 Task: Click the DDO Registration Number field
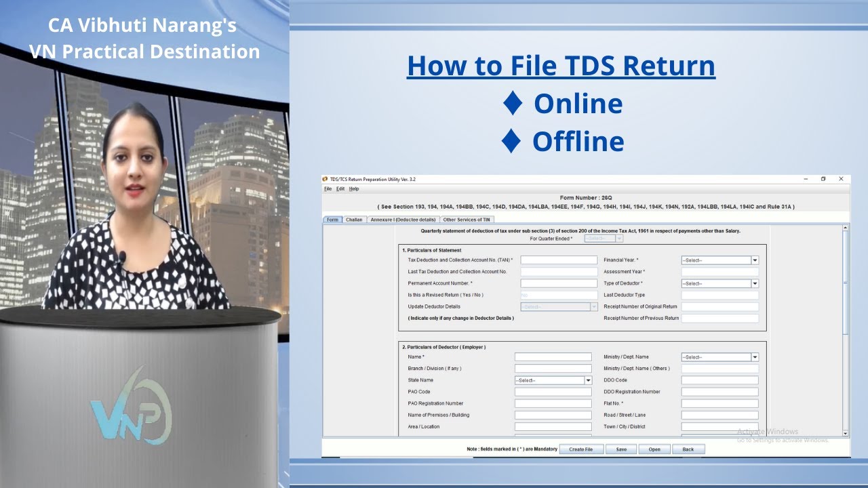pyautogui.click(x=719, y=392)
